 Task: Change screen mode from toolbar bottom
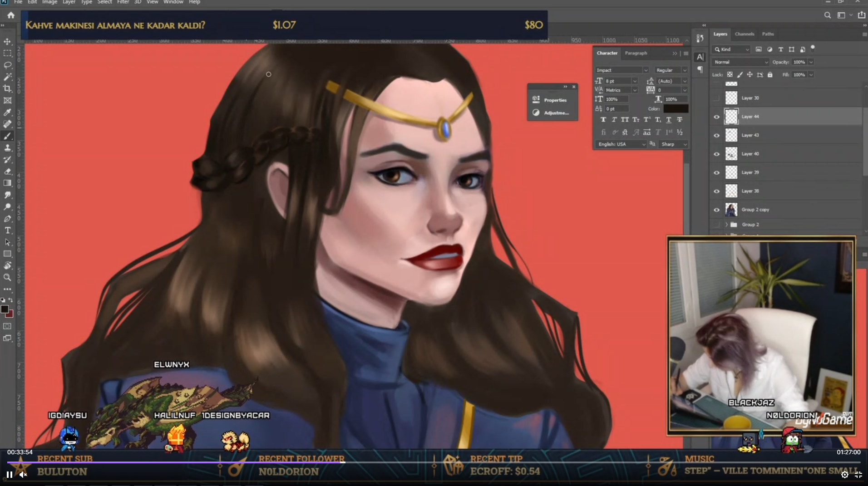7,338
